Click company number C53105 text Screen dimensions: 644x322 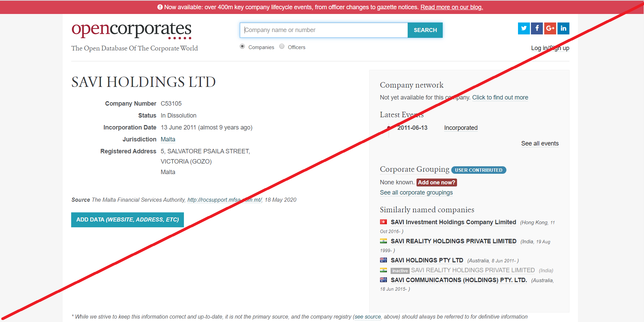(171, 104)
